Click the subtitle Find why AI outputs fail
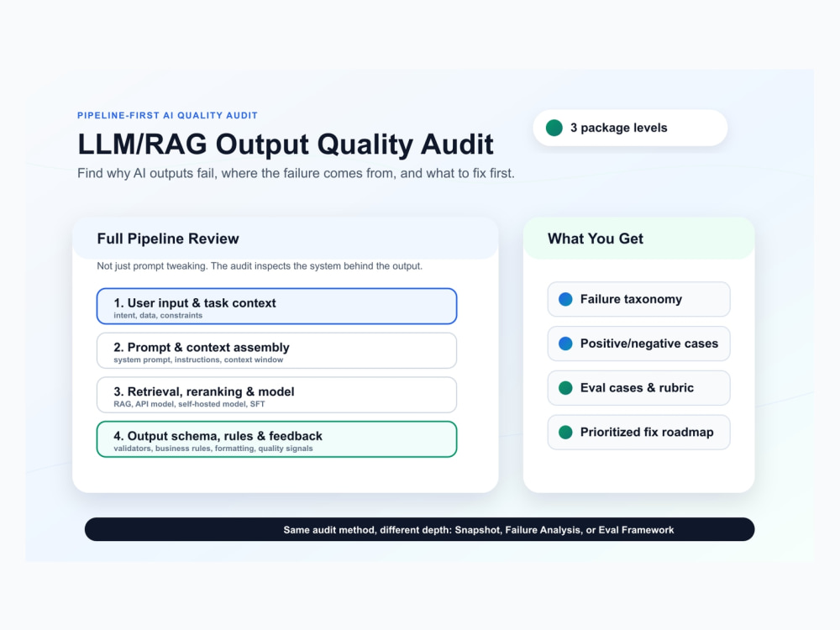Screen dimensions: 840x630 [296, 174]
